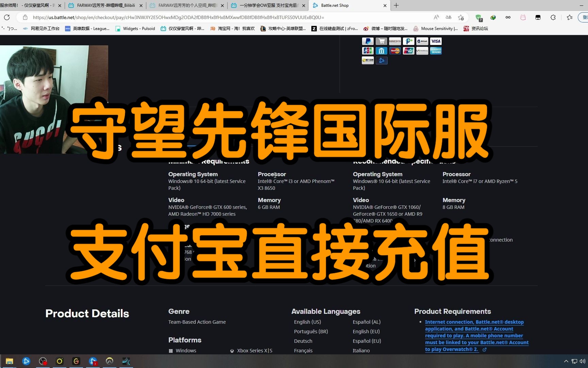
Task: Open 英雄数据 - League bookmark
Action: [87, 29]
